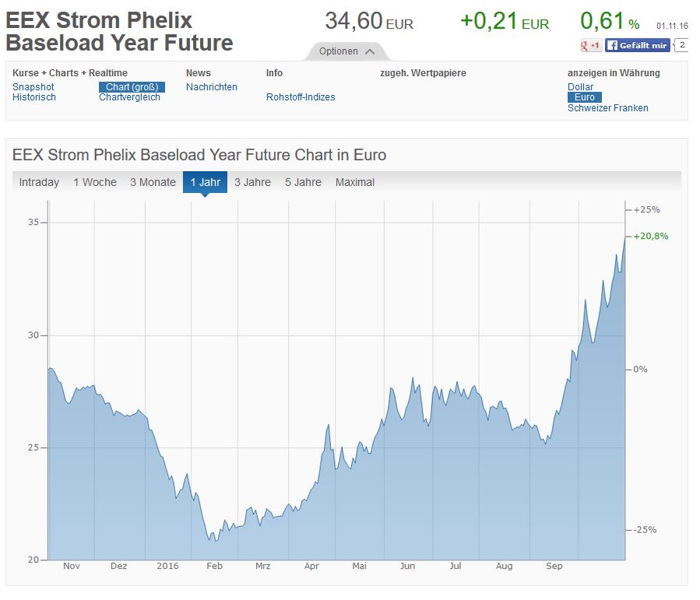Collapse the Optionen panel
The image size is (700, 600).
[347, 51]
